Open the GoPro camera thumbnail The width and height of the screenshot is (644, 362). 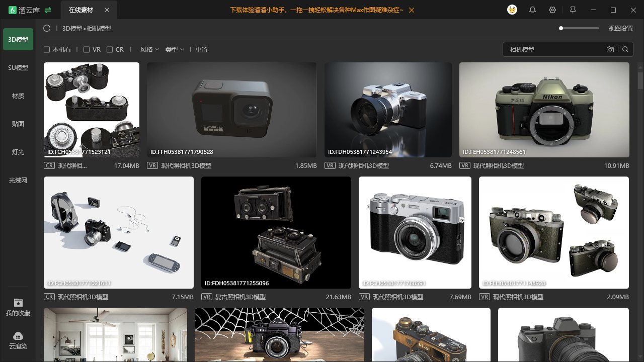(x=231, y=110)
